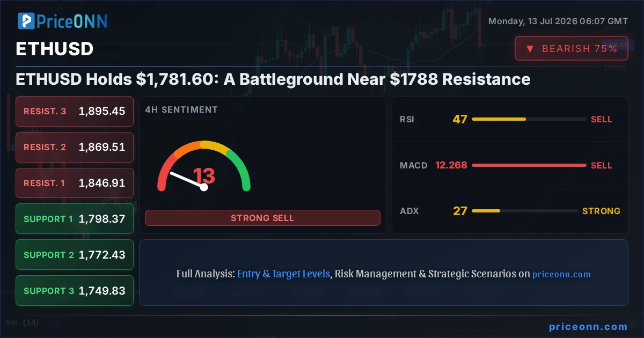Image resolution: width=644 pixels, height=338 pixels.
Task: Click the MACD indicator label
Action: 414,165
